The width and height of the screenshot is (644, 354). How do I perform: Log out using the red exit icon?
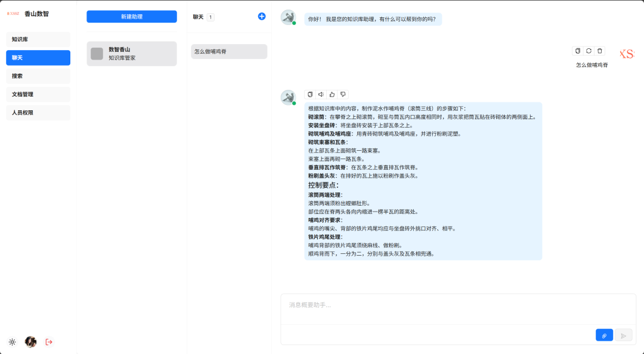[49, 342]
